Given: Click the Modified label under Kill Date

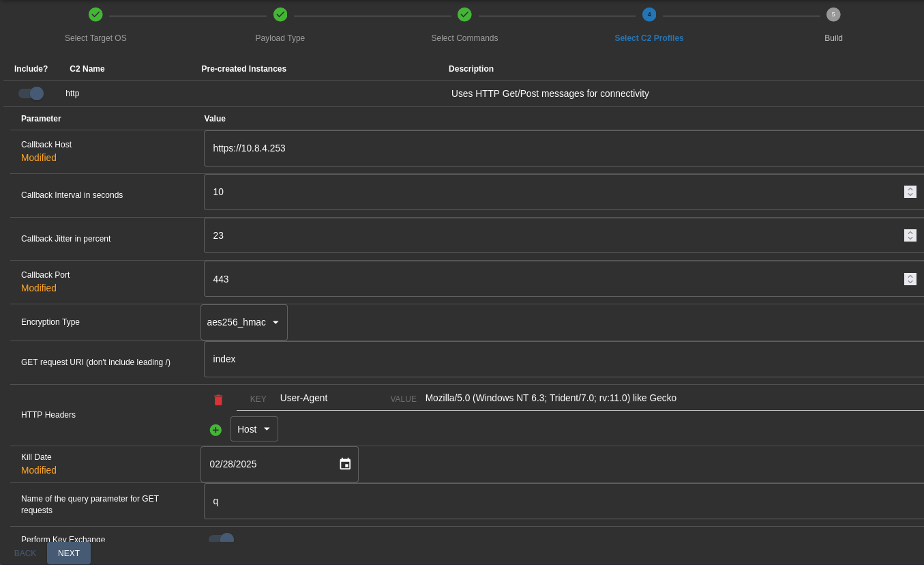Looking at the screenshot, I should coord(39,470).
